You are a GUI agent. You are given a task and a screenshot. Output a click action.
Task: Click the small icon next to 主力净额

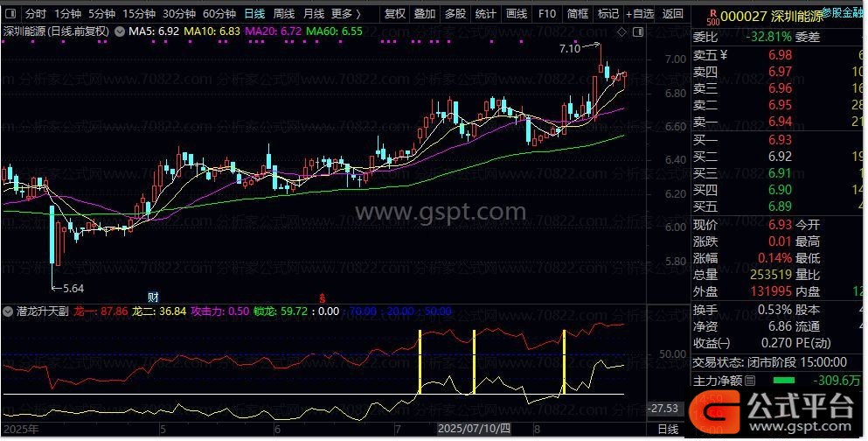750,381
